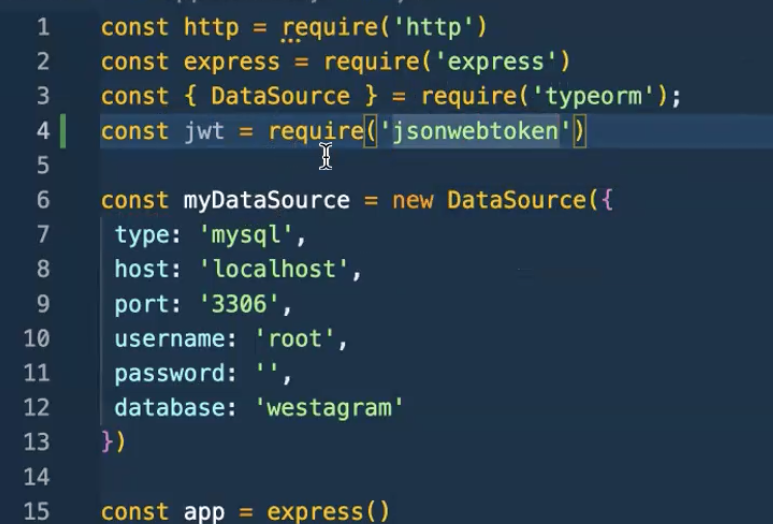Click the 'http' string in require call
The image size is (773, 524).
tap(433, 27)
